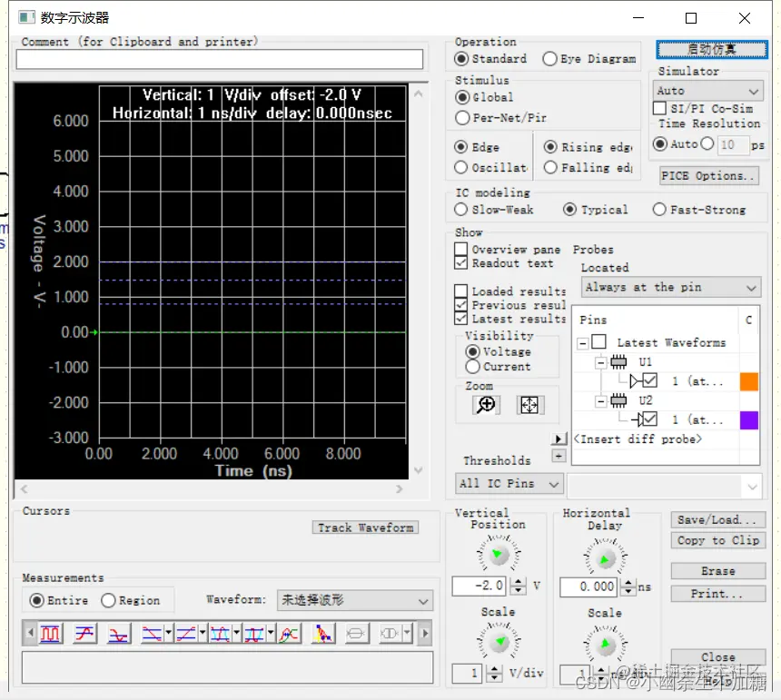Click the Vertical Position knob
The height and width of the screenshot is (700, 781).
(x=498, y=554)
